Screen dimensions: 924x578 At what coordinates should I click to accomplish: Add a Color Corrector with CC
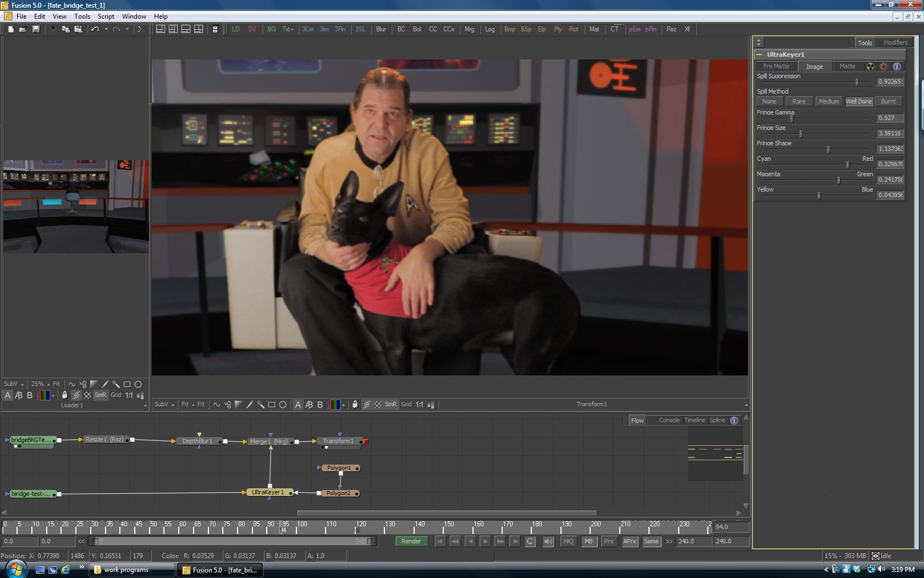[433, 29]
